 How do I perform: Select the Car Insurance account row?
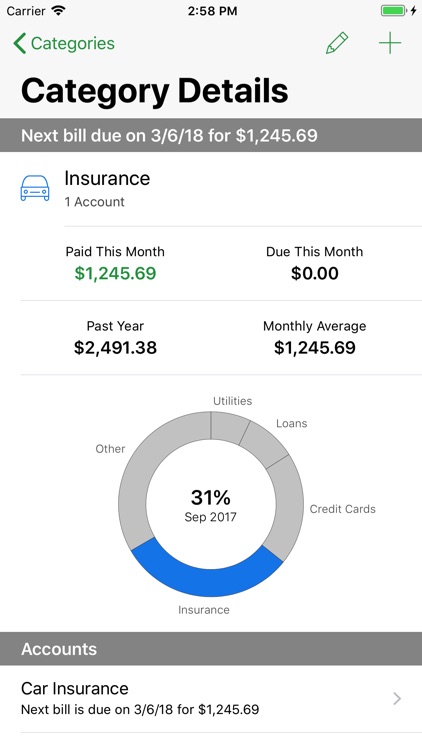click(x=211, y=699)
